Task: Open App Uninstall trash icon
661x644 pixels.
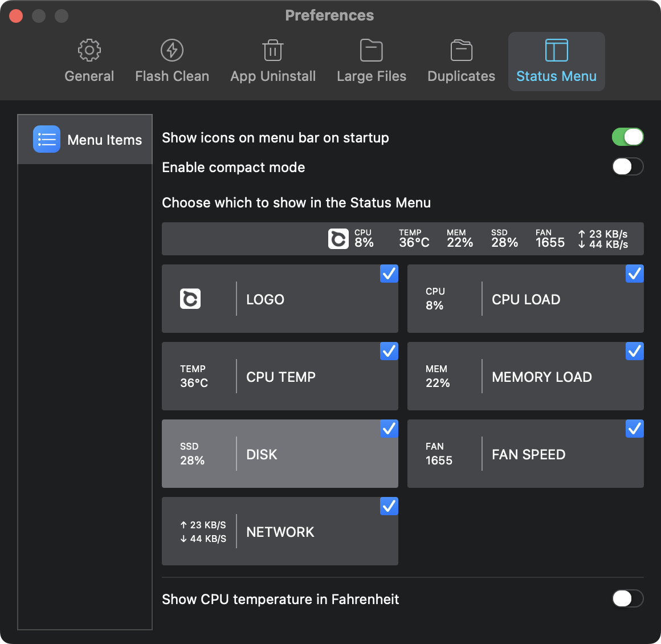Action: point(273,51)
